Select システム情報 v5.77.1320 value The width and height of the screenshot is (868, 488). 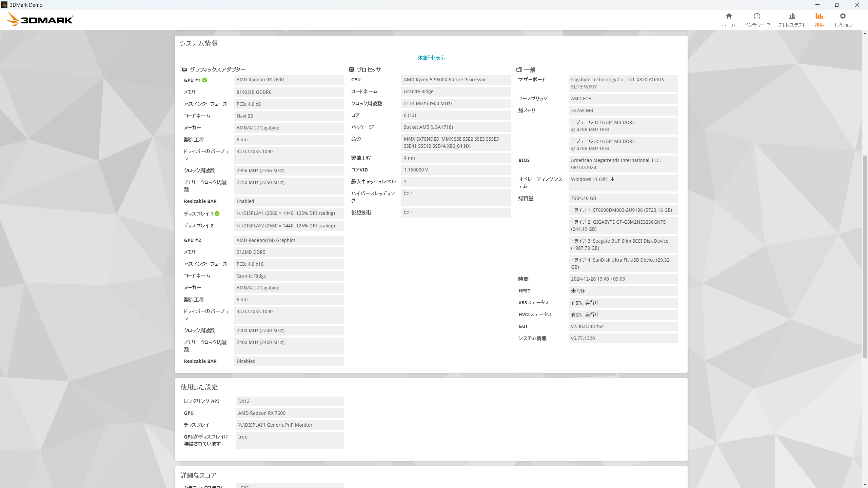click(623, 338)
